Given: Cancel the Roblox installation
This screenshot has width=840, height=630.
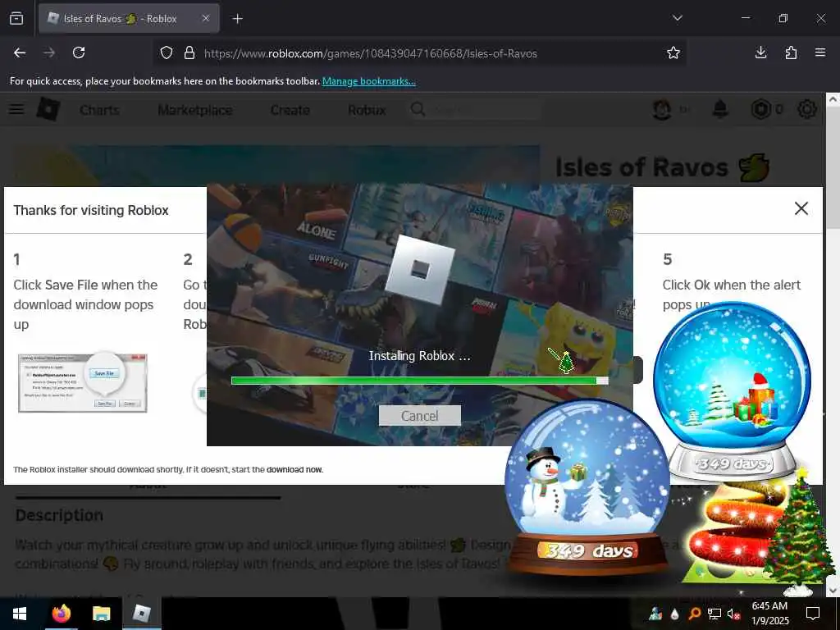Looking at the screenshot, I should coord(419,416).
